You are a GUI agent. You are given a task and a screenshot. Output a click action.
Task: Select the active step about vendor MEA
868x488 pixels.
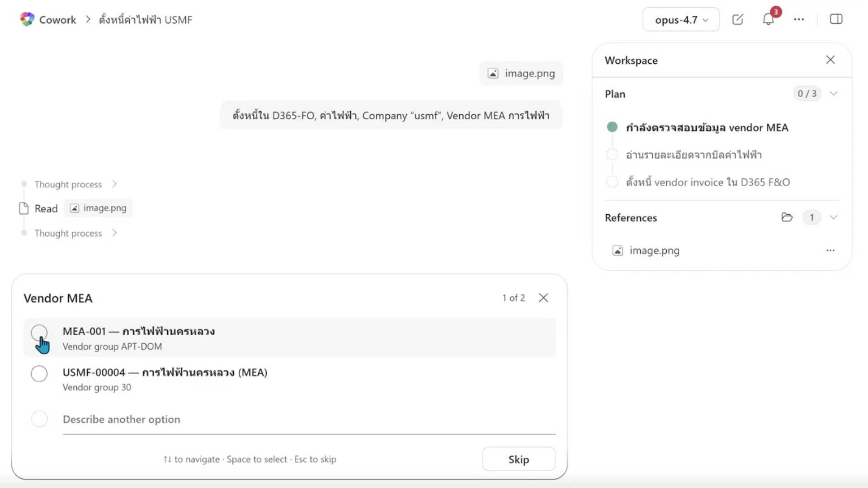click(x=707, y=127)
